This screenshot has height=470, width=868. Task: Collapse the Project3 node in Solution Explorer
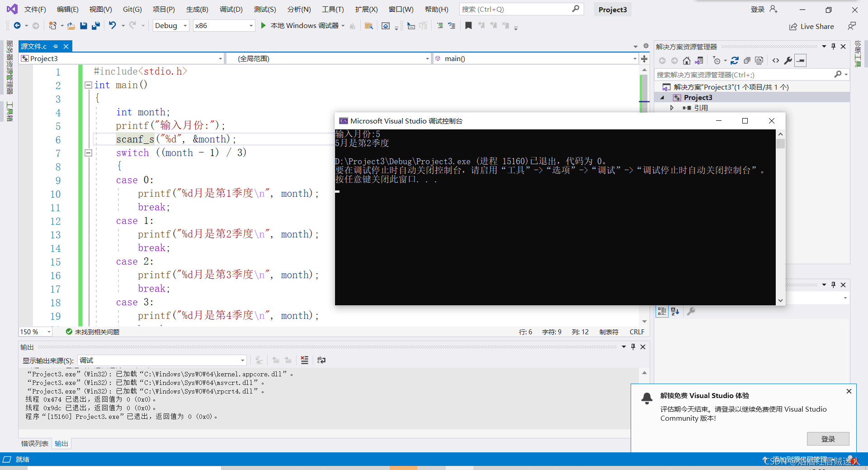point(662,97)
